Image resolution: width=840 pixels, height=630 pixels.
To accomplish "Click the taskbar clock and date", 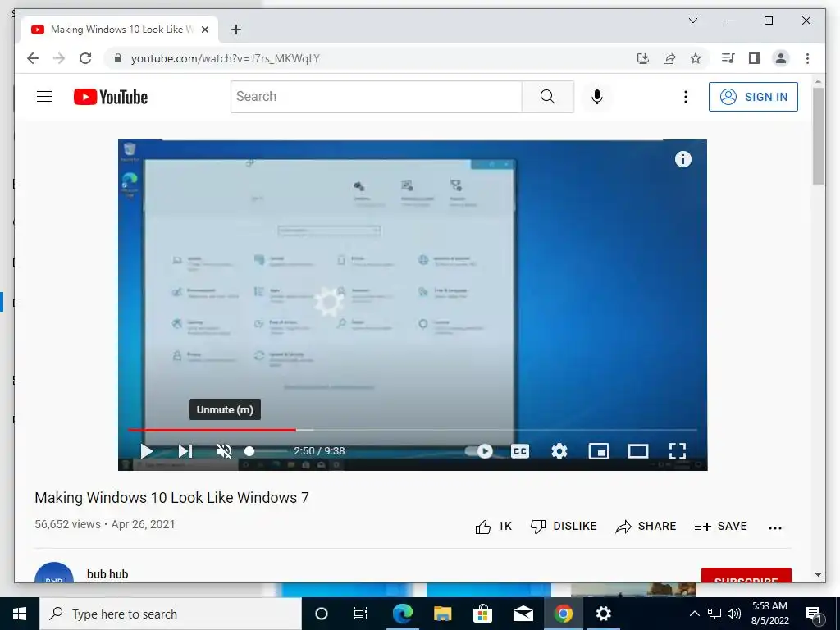I will [x=769, y=614].
